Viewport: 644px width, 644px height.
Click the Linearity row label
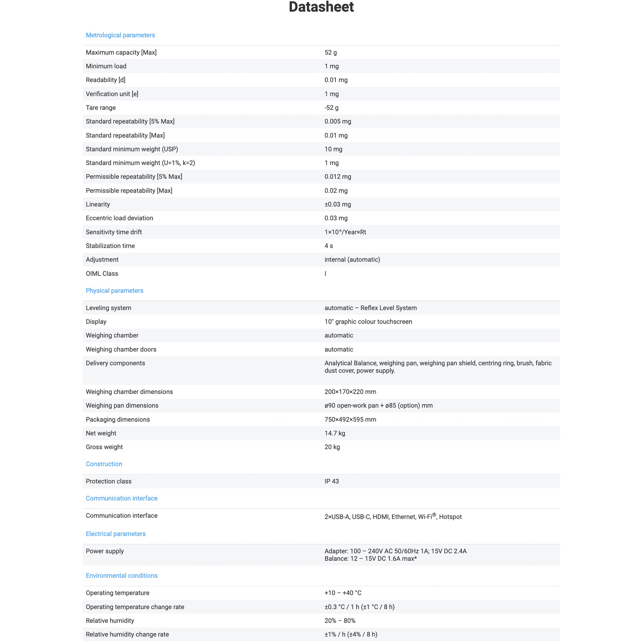[x=98, y=204]
